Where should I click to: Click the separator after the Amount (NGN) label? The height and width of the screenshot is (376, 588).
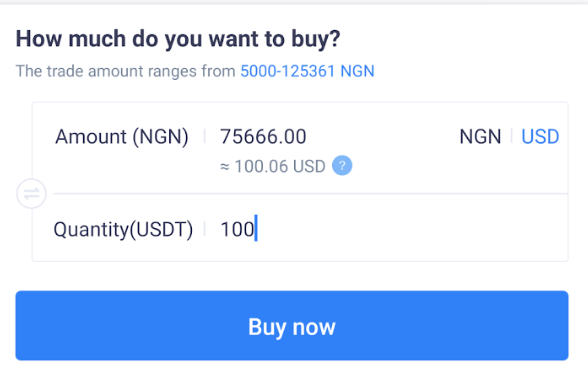coord(205,136)
